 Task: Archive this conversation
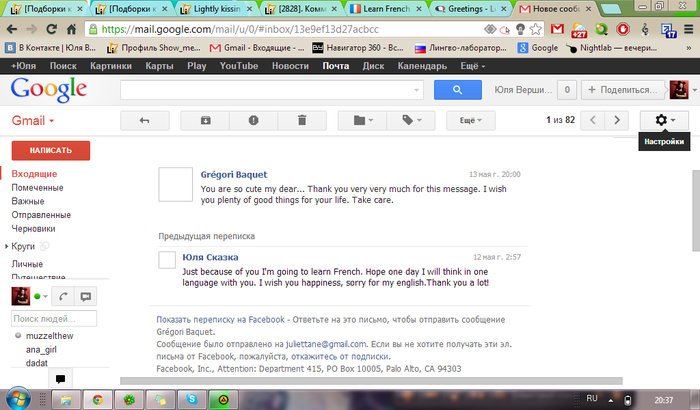[x=205, y=120]
